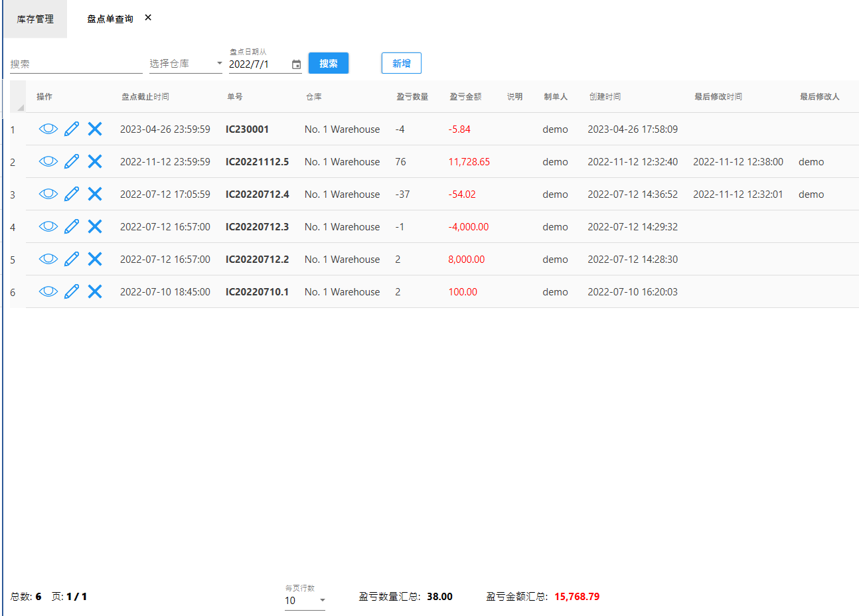This screenshot has height=616, width=859.
Task: Edit stocktake order IC20221112.5
Action: (x=72, y=161)
